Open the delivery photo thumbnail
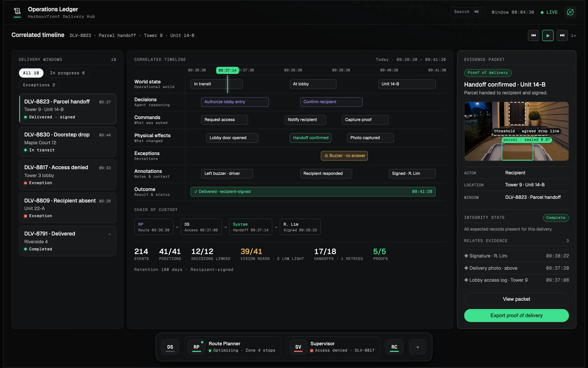Viewport: 588px width, 368px height. pos(516,131)
